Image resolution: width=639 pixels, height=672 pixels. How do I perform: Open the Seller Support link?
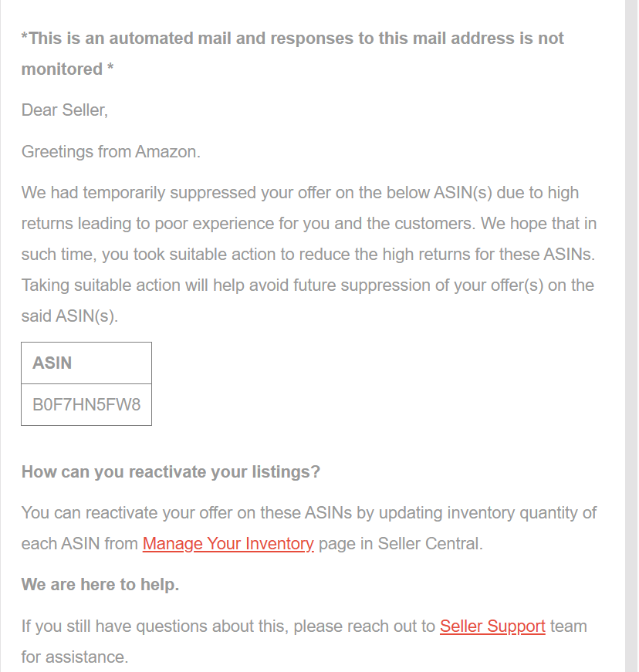tap(492, 626)
